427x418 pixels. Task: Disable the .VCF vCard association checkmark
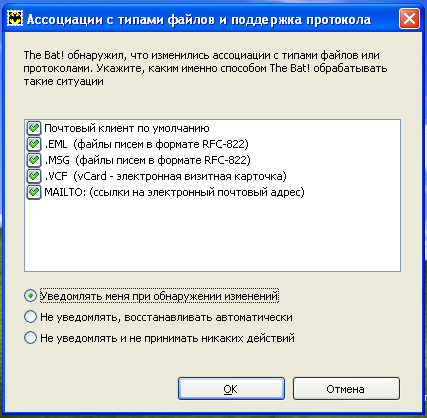coord(34,176)
